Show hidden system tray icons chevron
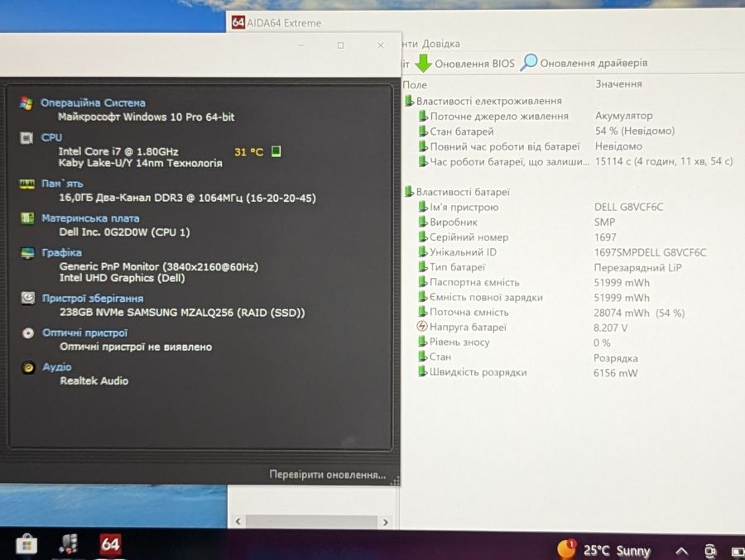The image size is (745, 560). pyautogui.click(x=681, y=551)
